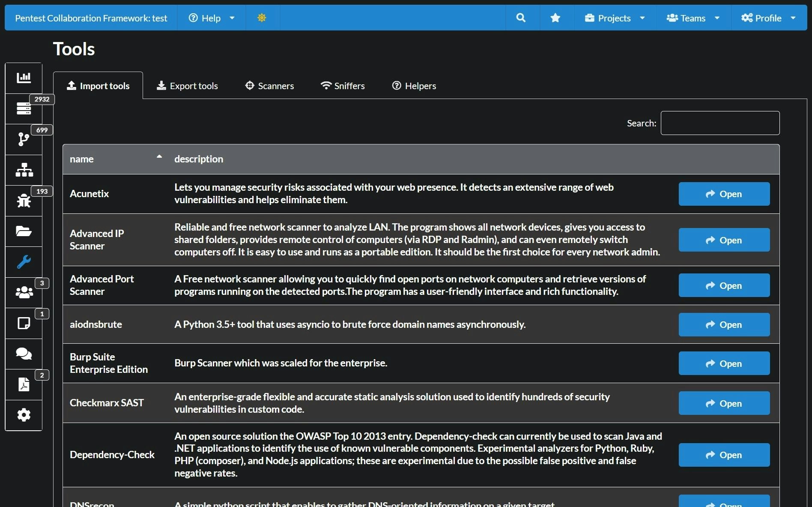The height and width of the screenshot is (507, 812).
Task: Switch to the Export tools tab
Action: click(187, 86)
